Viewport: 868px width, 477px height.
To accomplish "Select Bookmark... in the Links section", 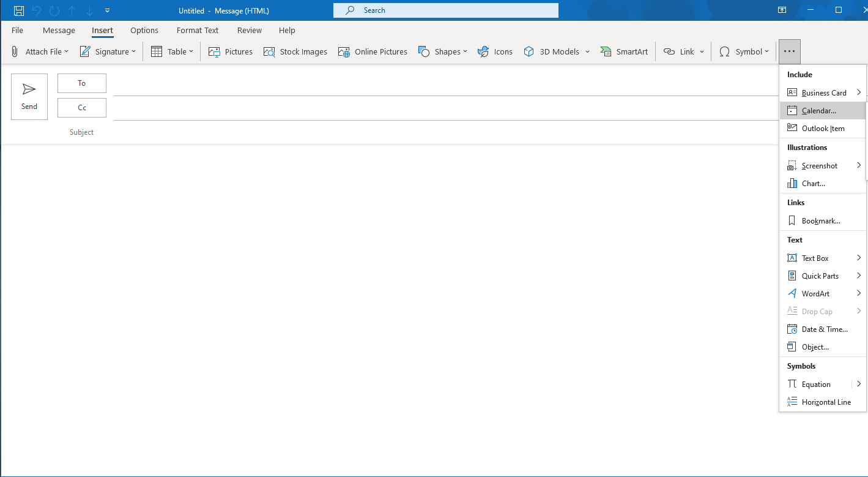I will click(x=820, y=221).
